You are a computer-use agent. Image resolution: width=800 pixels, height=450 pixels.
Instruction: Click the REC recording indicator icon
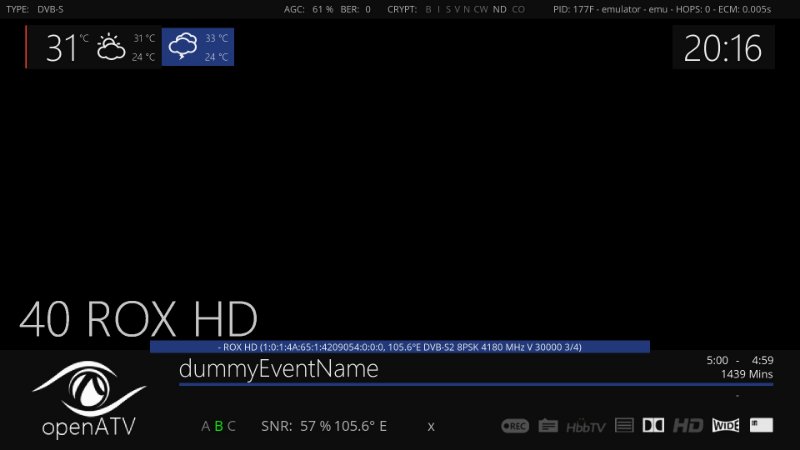[515, 425]
